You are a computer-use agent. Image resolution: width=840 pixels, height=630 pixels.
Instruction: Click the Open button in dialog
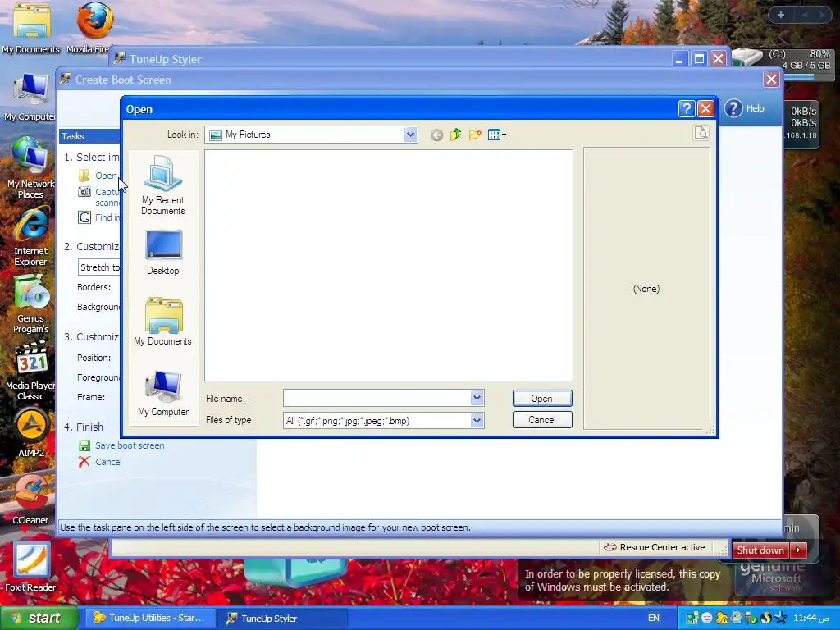click(x=542, y=398)
